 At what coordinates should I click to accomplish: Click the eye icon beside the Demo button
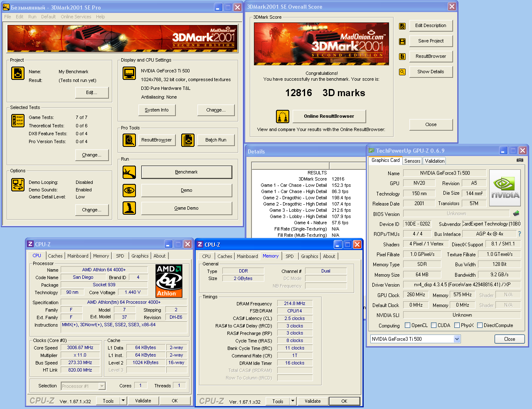[129, 191]
